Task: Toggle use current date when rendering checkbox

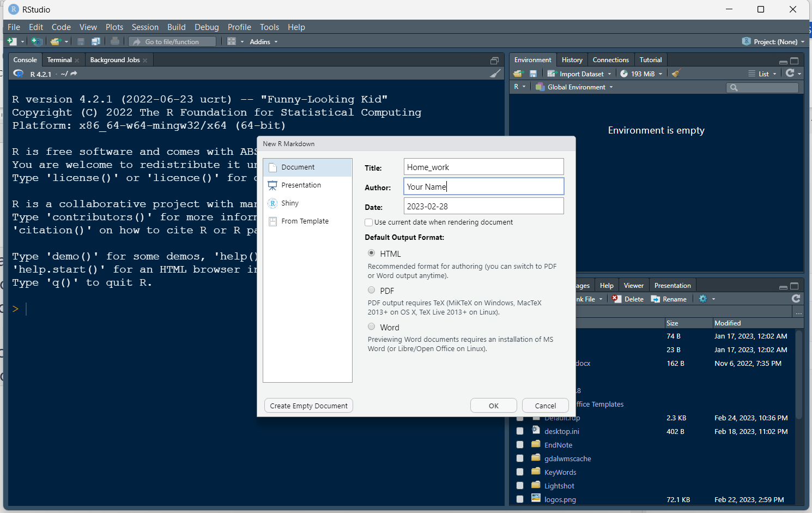Action: pos(369,222)
